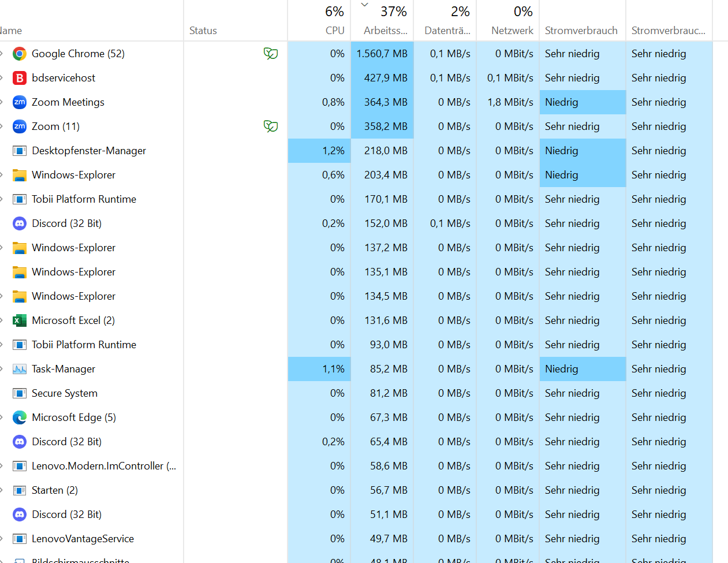This screenshot has height=563, width=728.
Task: Select the Desktopfenster-Manager process name
Action: point(89,151)
